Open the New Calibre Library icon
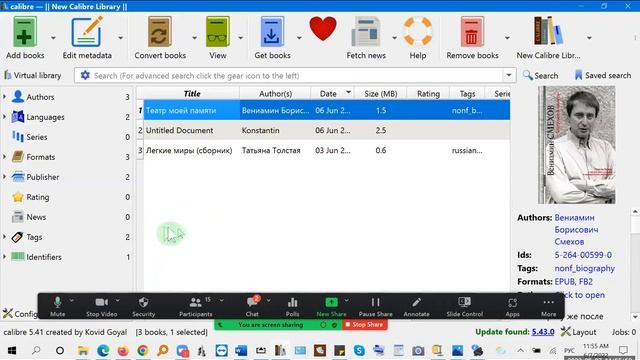640x360 pixels. (548, 31)
